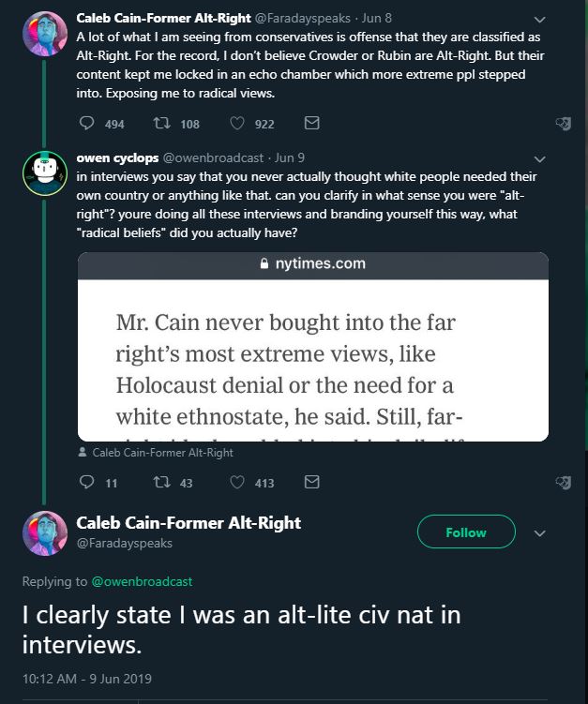
Task: Expand the chevron menu on owen cyclops's tweet
Action: (x=538, y=158)
